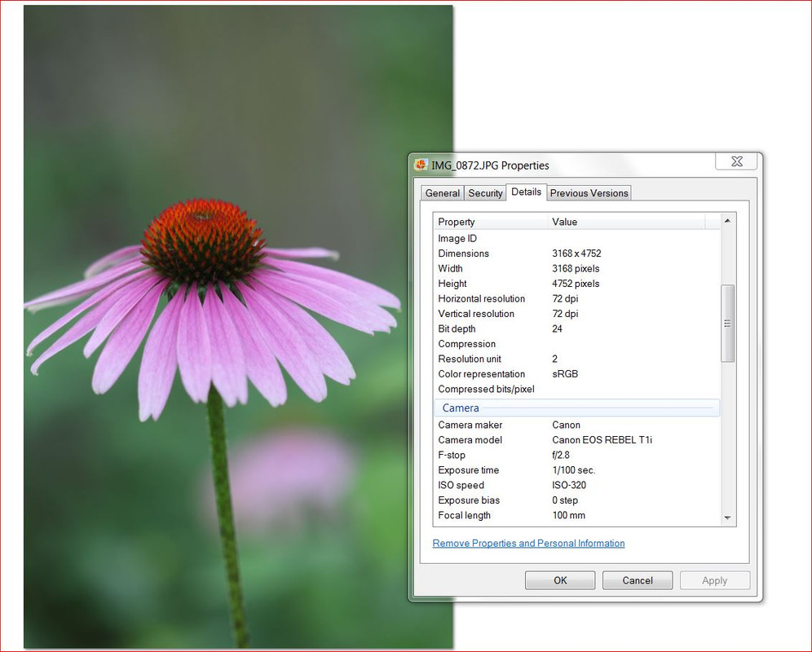812x652 pixels.
Task: Click the Color representation value sRGB
Action: 564,374
